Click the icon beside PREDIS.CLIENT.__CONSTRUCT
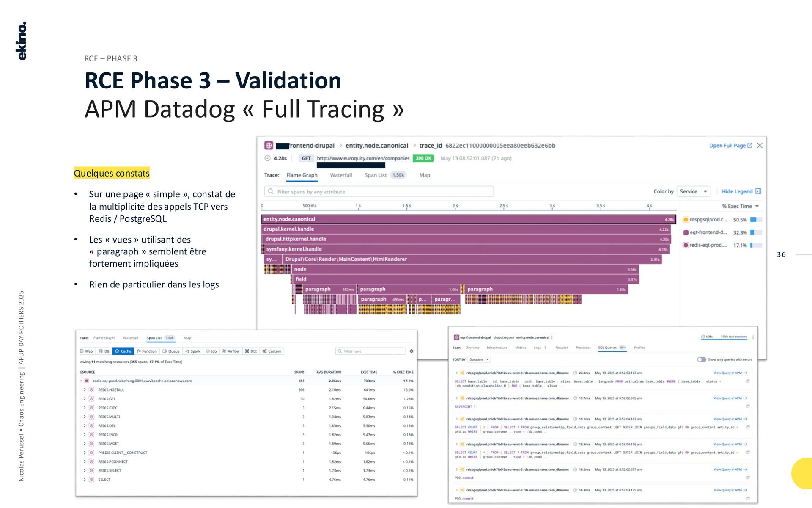This screenshot has height=508, width=812. 91,453
